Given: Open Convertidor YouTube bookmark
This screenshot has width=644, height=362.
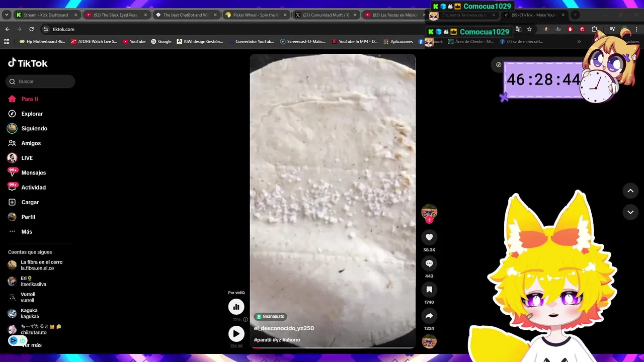Looking at the screenshot, I should coord(251,42).
